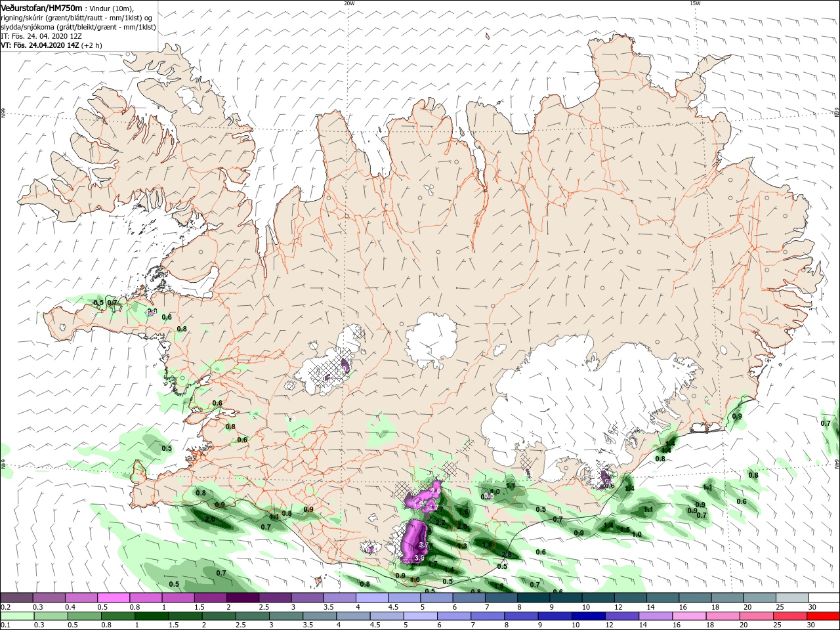This screenshot has width=840, height=630.
Task: Click the 'rigning/skúrir' legend description line
Action: pyautogui.click(x=77, y=18)
